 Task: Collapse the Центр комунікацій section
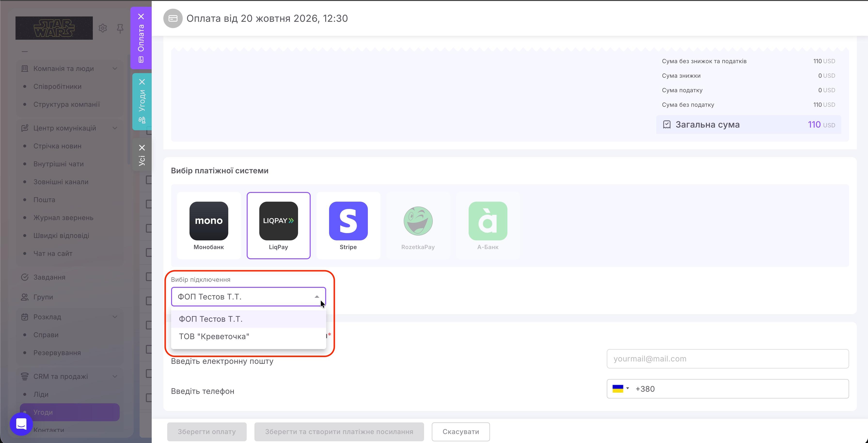115,128
